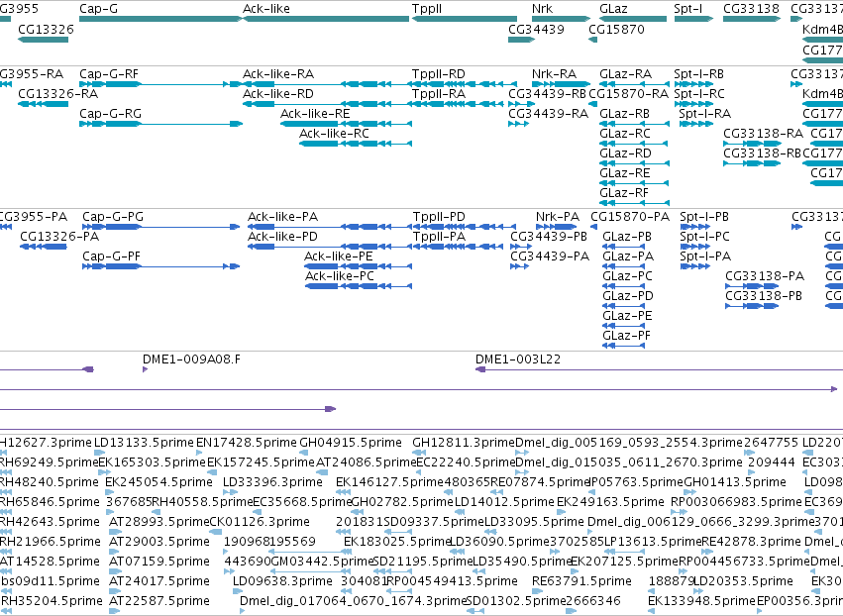Open transcript Ack-like-RE
843x616 pixels.
click(347, 124)
